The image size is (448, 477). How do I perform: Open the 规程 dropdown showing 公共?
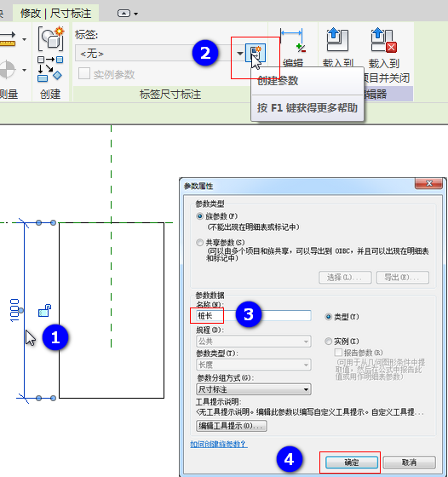pyautogui.click(x=254, y=342)
